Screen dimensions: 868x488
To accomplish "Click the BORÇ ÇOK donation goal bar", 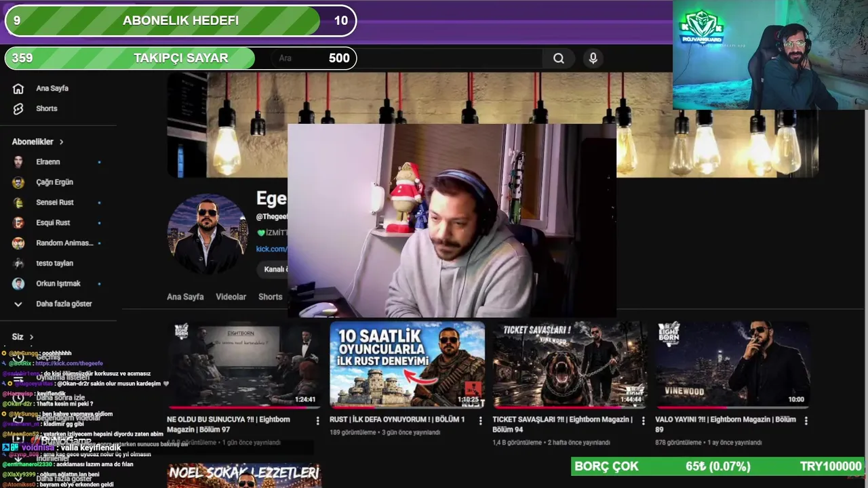I will pos(718,466).
